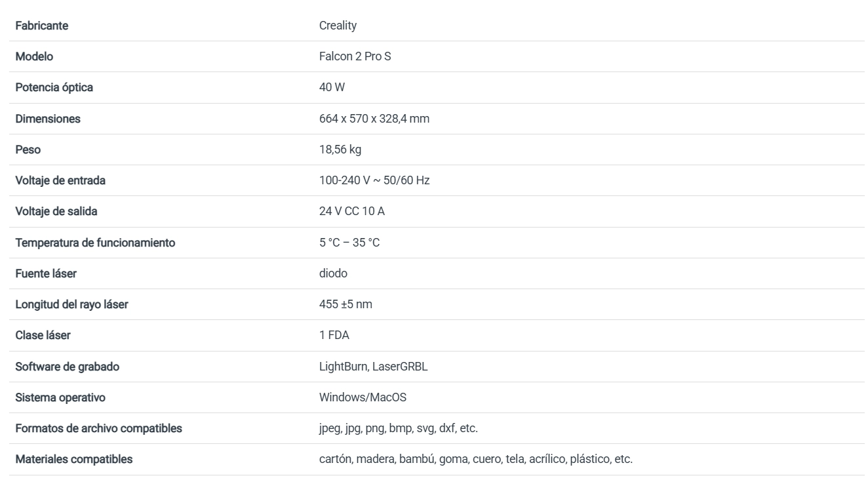Select the 664 x 570 x 328,4 mm value
This screenshot has height=482, width=868.
(374, 119)
